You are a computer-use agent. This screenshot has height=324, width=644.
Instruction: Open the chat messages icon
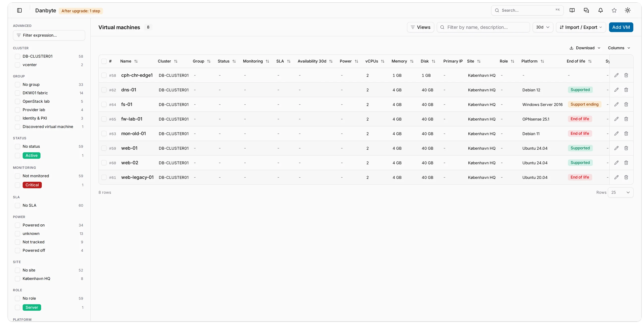586,10
